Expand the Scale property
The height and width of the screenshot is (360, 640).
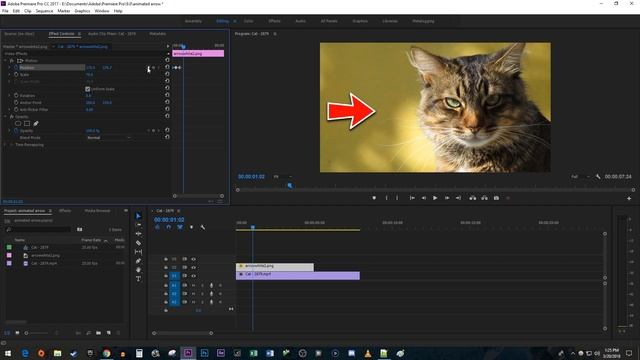[x=10, y=74]
